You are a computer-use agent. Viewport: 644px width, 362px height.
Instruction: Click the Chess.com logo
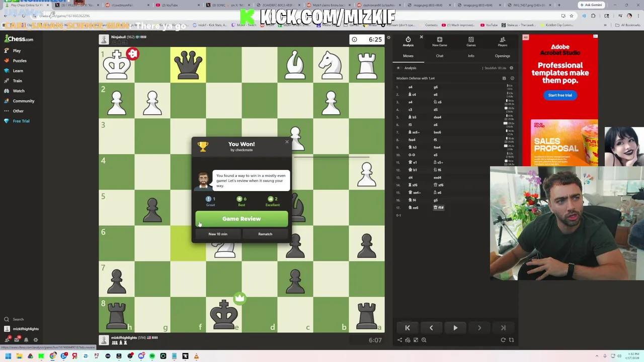click(19, 39)
